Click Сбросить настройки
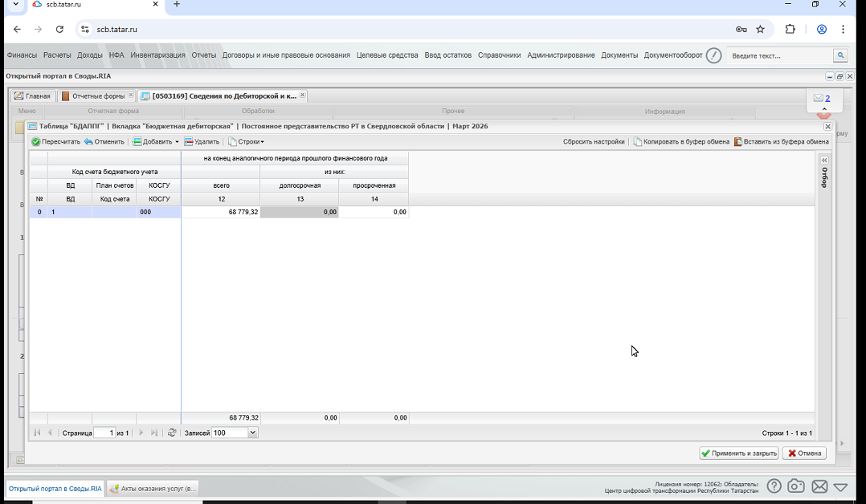 (x=594, y=142)
